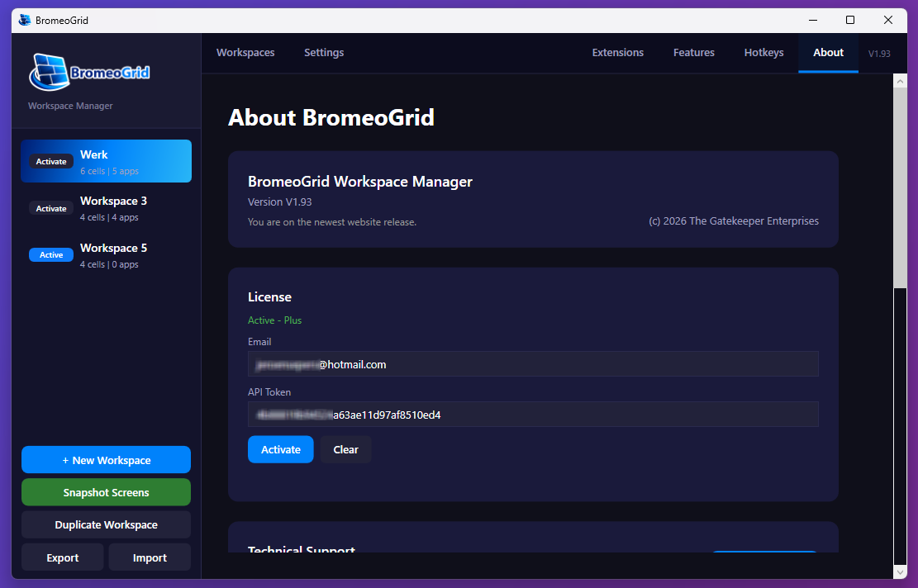Viewport: 918px width, 588px height.
Task: Create a New Workspace
Action: 106,459
